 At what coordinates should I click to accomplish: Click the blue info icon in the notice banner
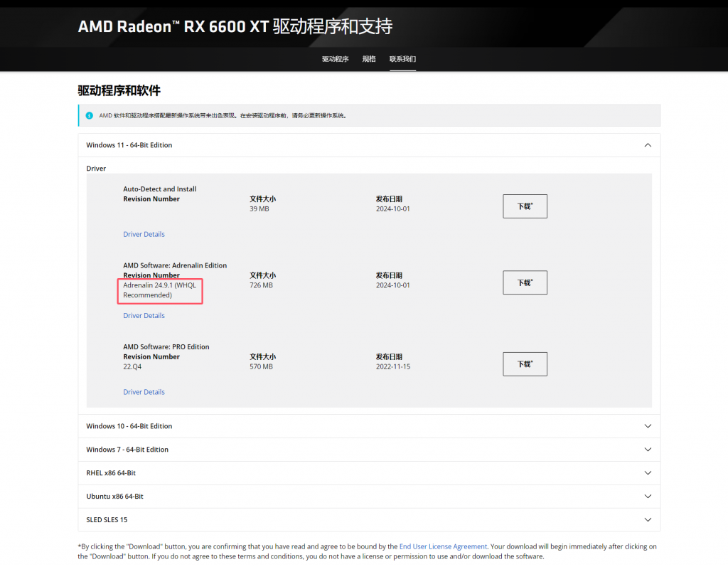point(89,115)
